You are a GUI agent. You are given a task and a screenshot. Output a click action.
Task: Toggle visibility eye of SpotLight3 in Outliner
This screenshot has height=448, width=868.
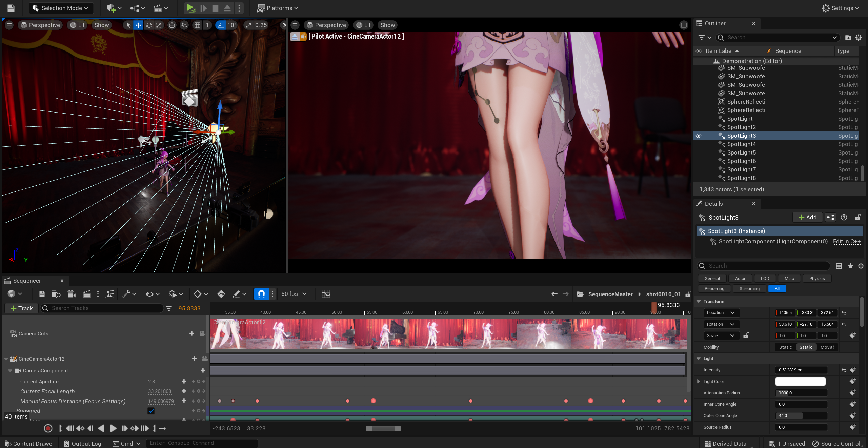(699, 136)
